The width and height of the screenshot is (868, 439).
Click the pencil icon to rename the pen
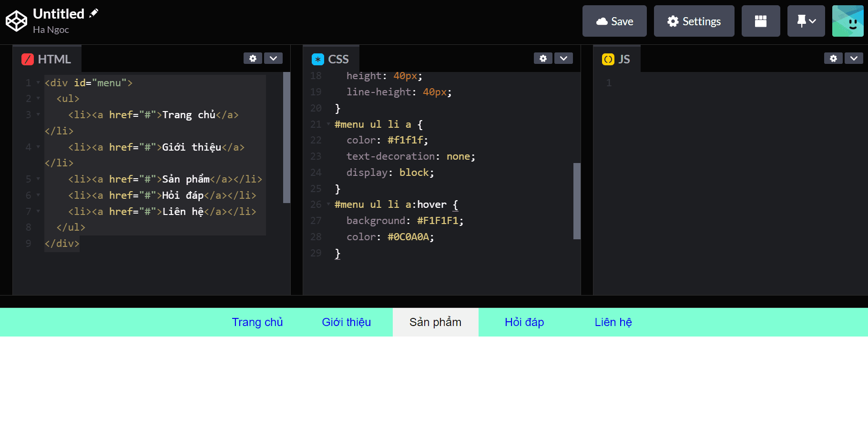(93, 12)
